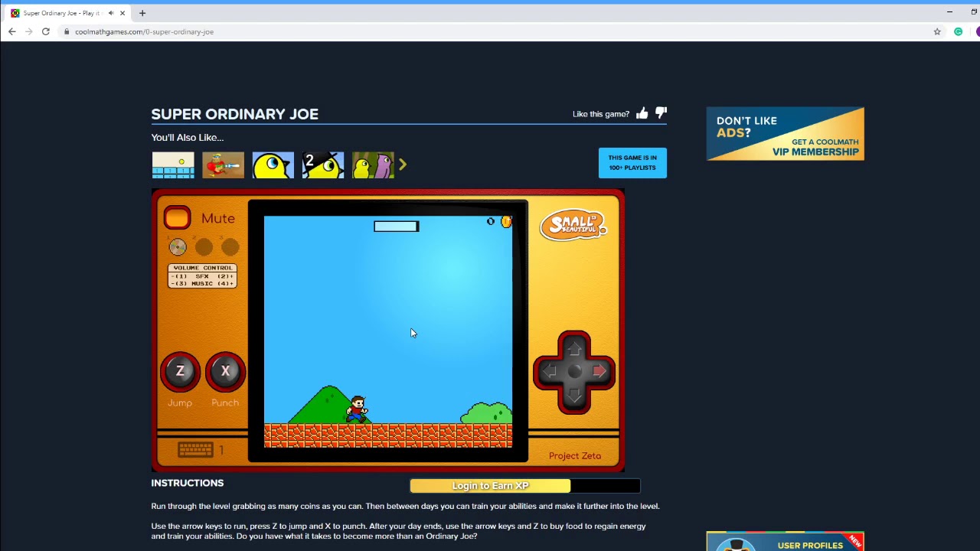980x551 pixels.
Task: Click the SUPER ORDINARY JOE title
Action: (234, 114)
